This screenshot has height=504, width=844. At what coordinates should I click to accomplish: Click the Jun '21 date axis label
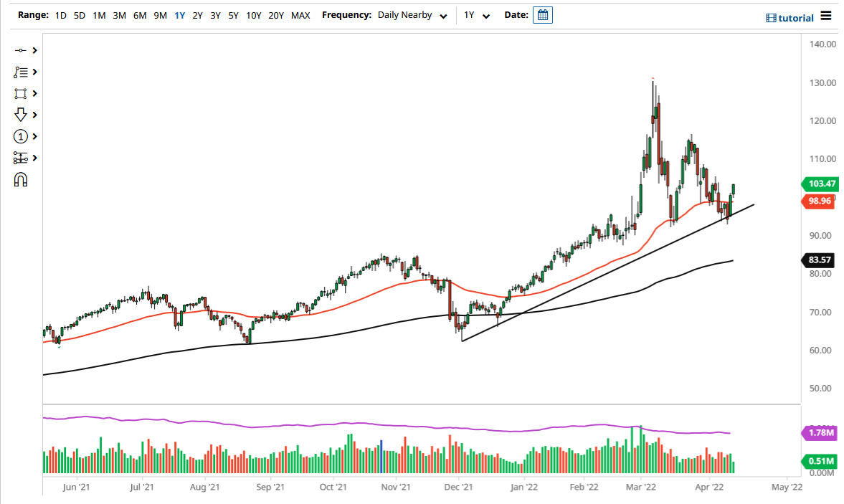tap(76, 487)
